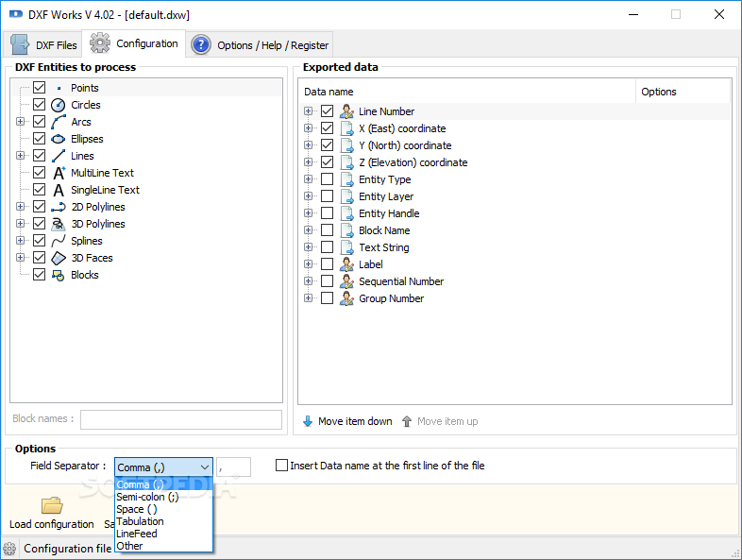
Task: Uncheck the Points checkbox
Action: point(40,88)
